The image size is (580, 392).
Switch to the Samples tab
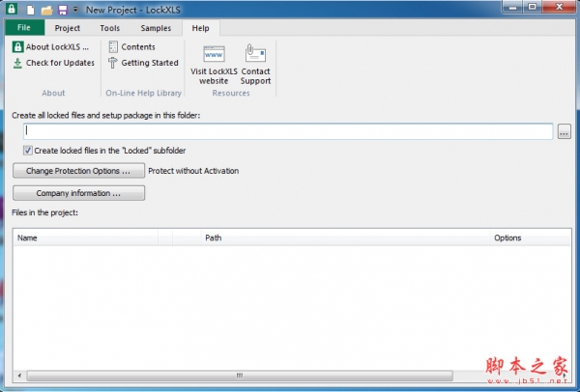[156, 28]
